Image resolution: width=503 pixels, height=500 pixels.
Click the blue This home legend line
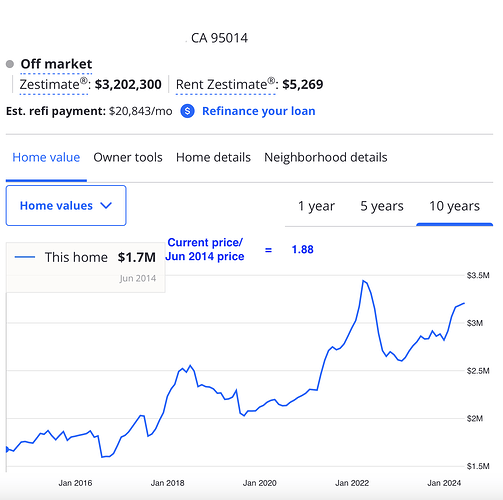[x=25, y=257]
